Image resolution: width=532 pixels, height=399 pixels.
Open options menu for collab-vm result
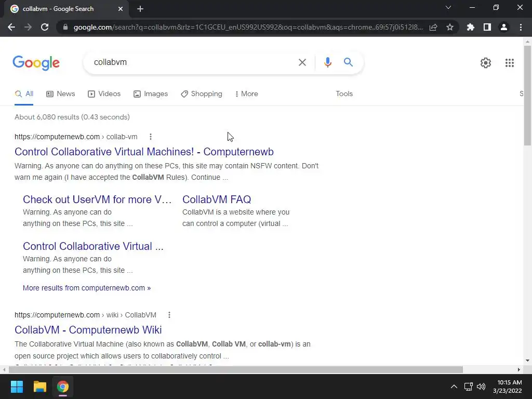151,137
